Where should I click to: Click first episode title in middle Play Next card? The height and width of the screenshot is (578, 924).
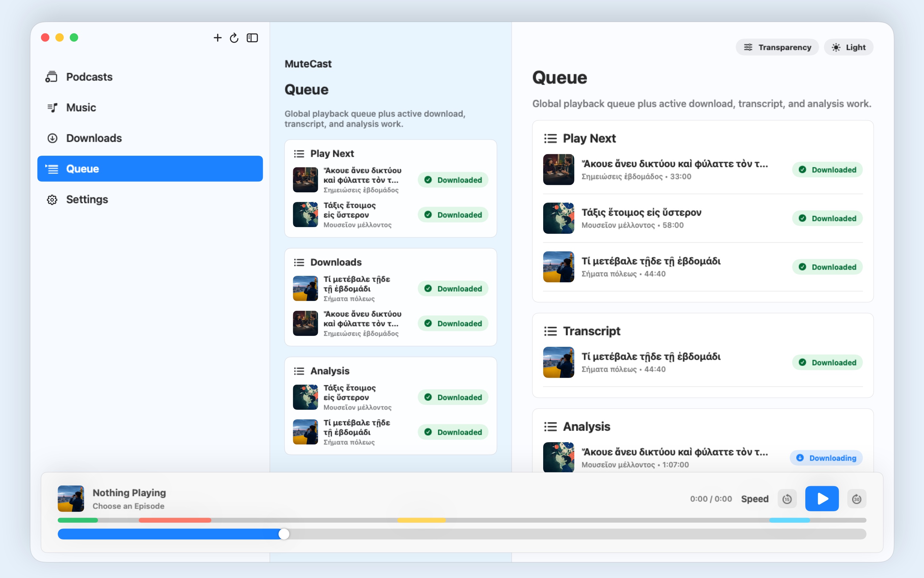[x=362, y=175]
